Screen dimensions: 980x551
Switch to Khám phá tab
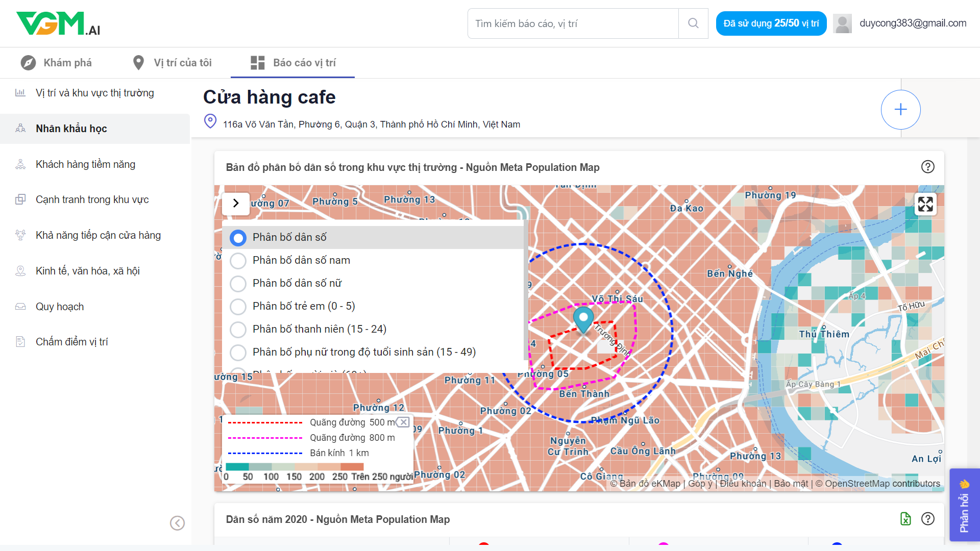[56, 63]
